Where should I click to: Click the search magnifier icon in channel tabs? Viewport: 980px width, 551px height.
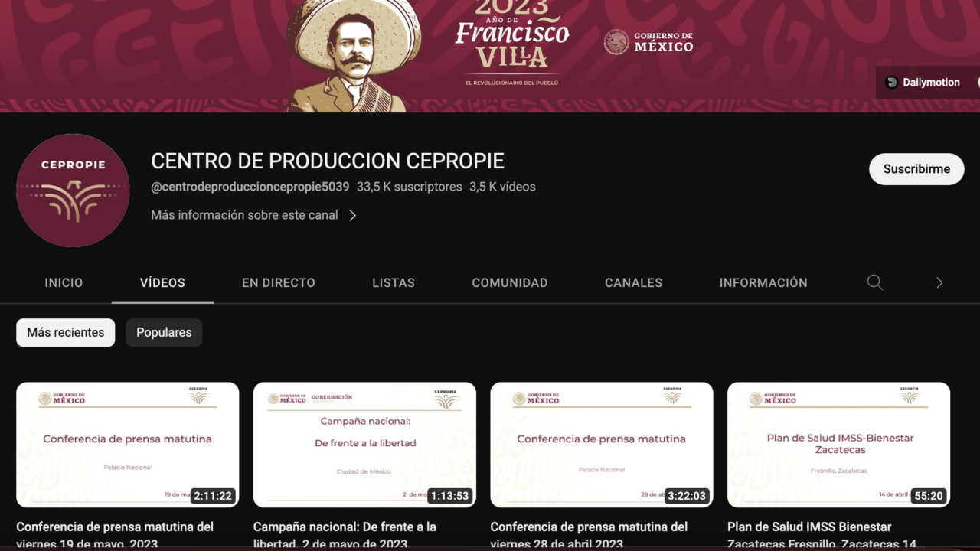875,282
